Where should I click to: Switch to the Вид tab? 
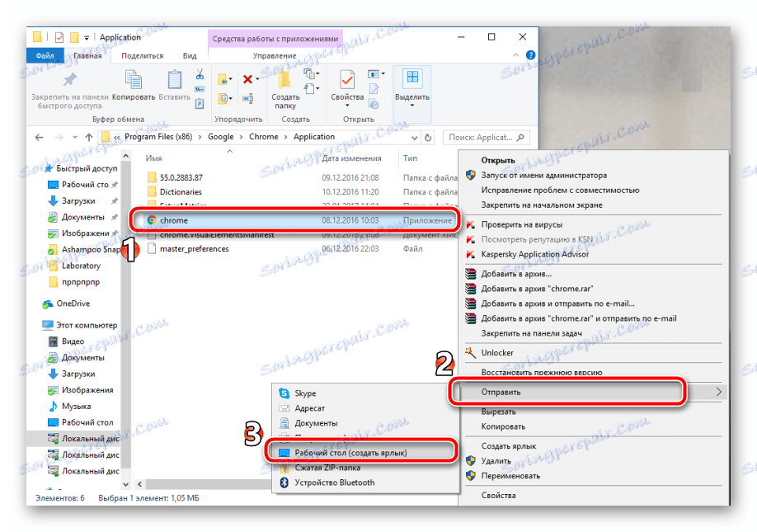pyautogui.click(x=190, y=56)
